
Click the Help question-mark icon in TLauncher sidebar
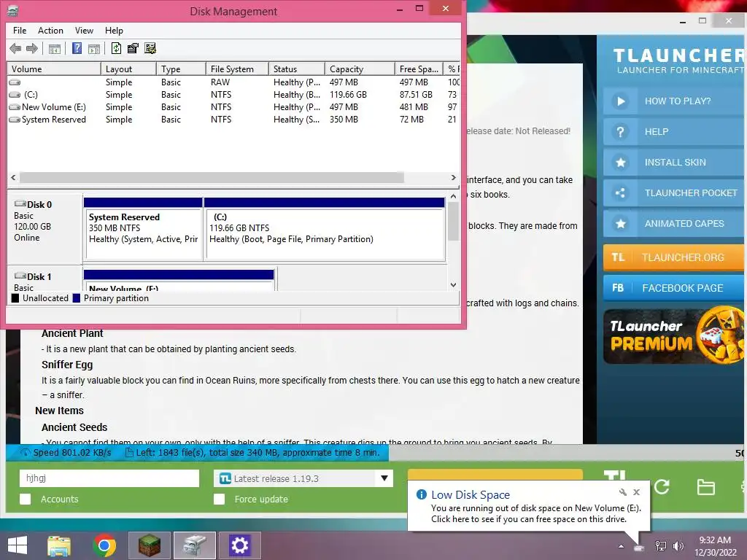pyautogui.click(x=620, y=132)
